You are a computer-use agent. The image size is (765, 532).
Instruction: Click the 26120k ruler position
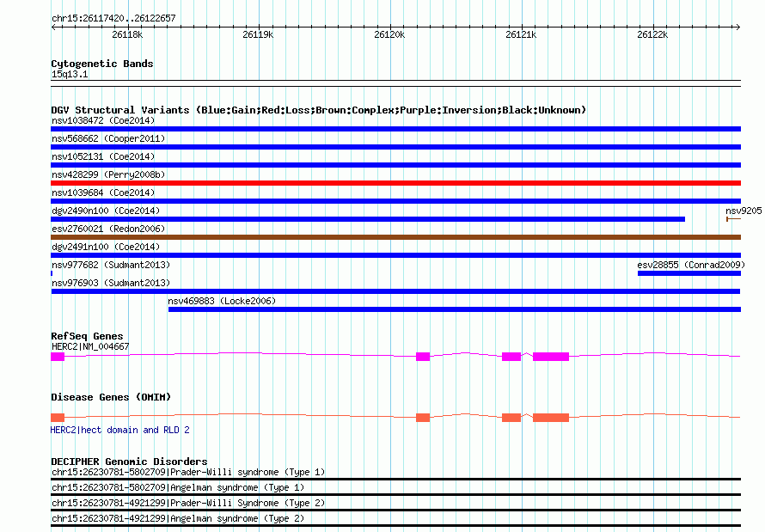pyautogui.click(x=389, y=34)
